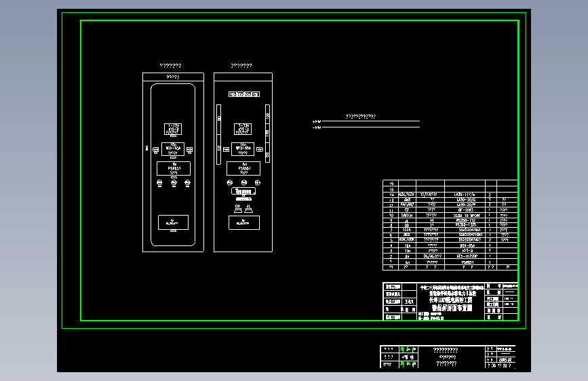
Task: Click the upper +KM horizontal bus line
Action: pos(371,121)
